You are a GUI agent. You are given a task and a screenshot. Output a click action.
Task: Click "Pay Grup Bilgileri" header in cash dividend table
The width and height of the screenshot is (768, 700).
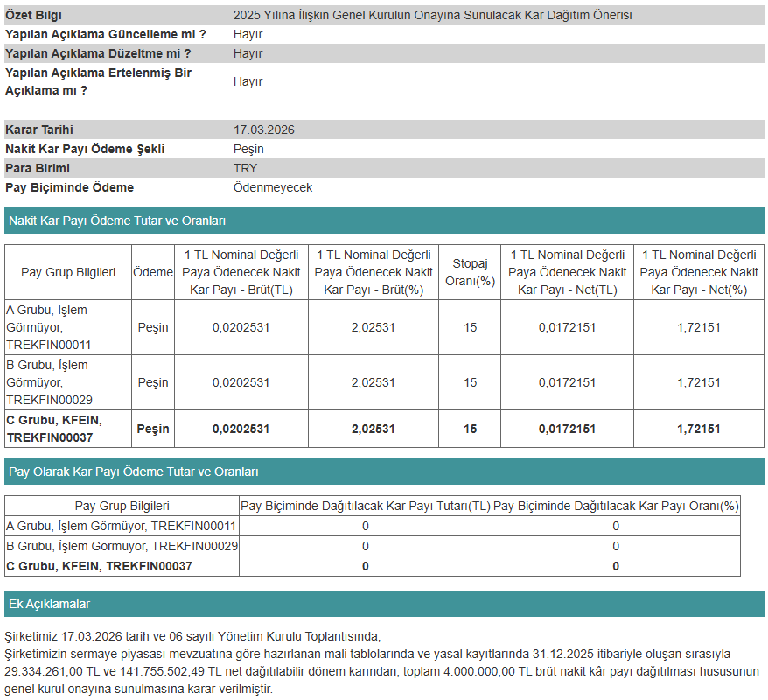68,272
